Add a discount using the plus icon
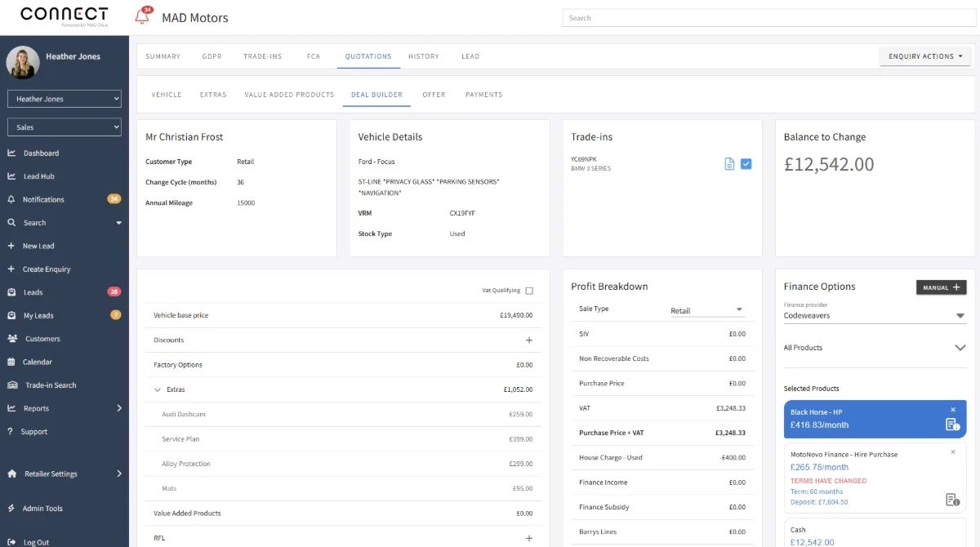This screenshot has height=547, width=980. tap(529, 340)
